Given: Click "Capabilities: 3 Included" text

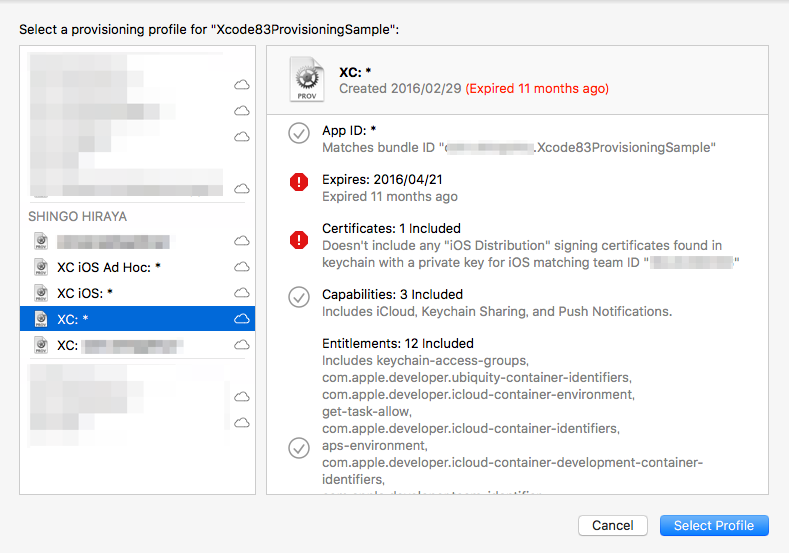Looking at the screenshot, I should pos(392,294).
